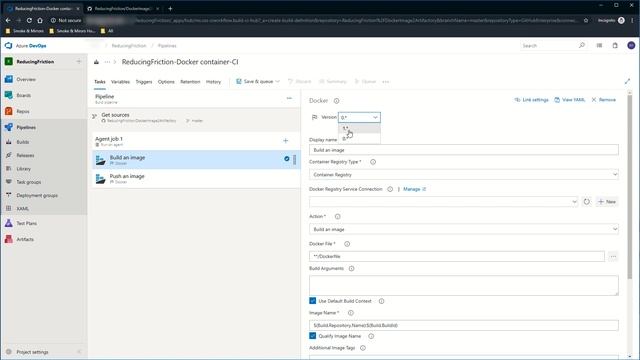Open user profile avatar
This screenshot has height=360, width=640.
631,45
